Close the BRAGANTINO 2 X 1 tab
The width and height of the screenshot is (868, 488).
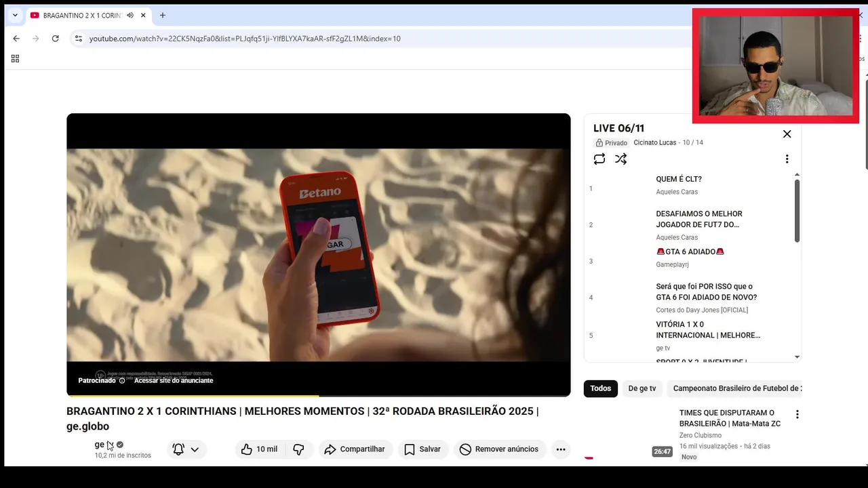pos(143,15)
